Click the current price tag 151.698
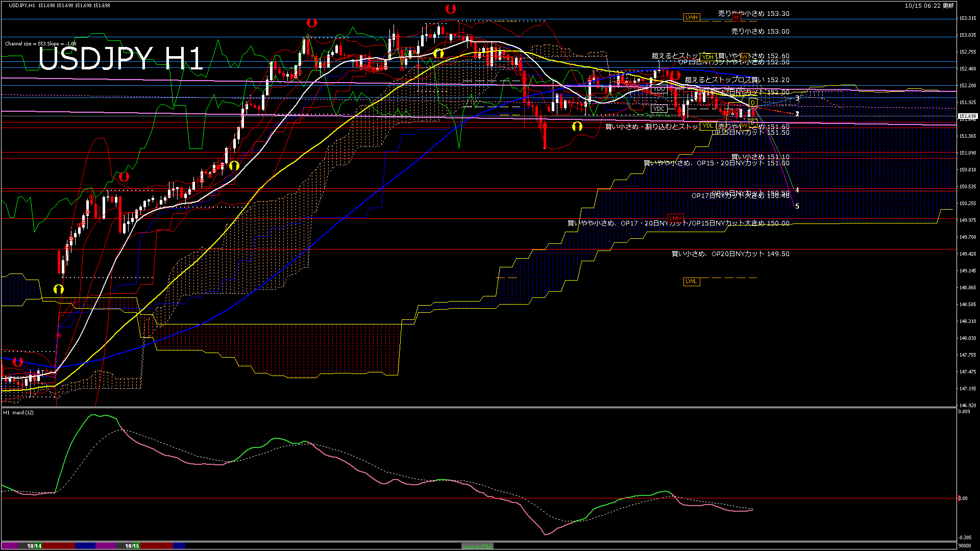980x551 pixels. point(967,116)
